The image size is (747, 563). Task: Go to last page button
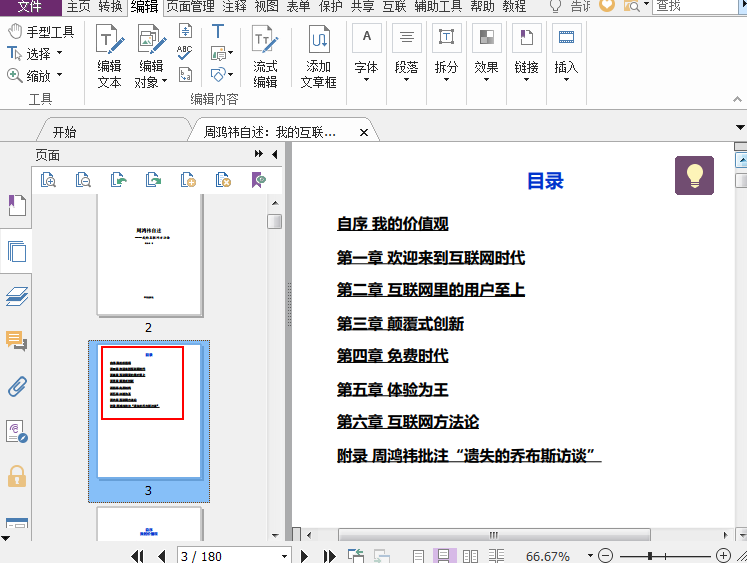329,556
